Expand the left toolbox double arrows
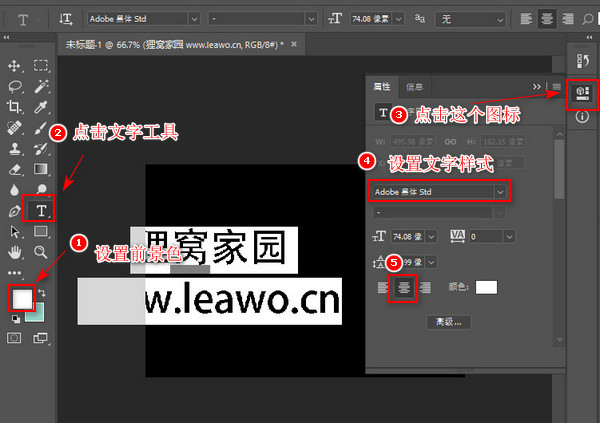 tap(7, 37)
